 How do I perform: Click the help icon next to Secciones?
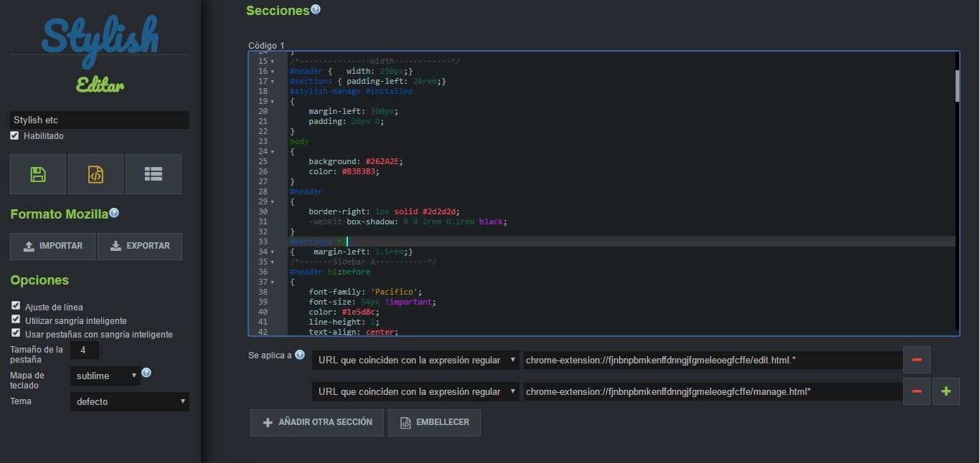(x=316, y=6)
